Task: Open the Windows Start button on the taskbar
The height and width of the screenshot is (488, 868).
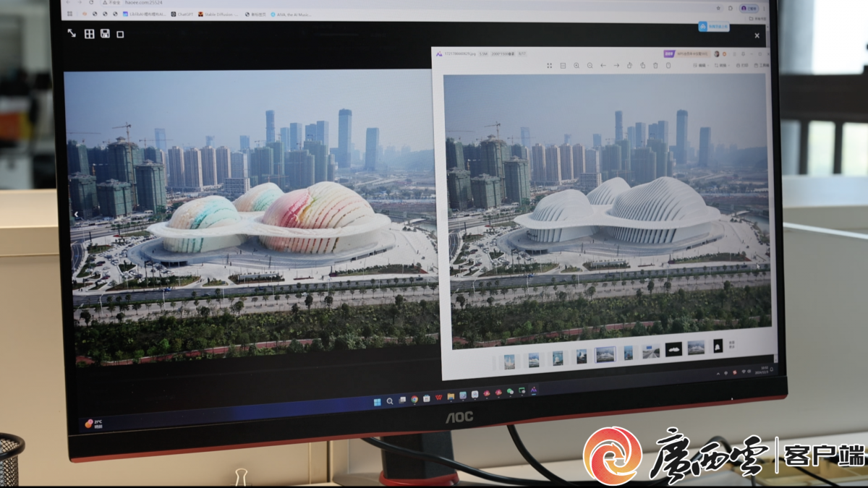Action: point(377,402)
